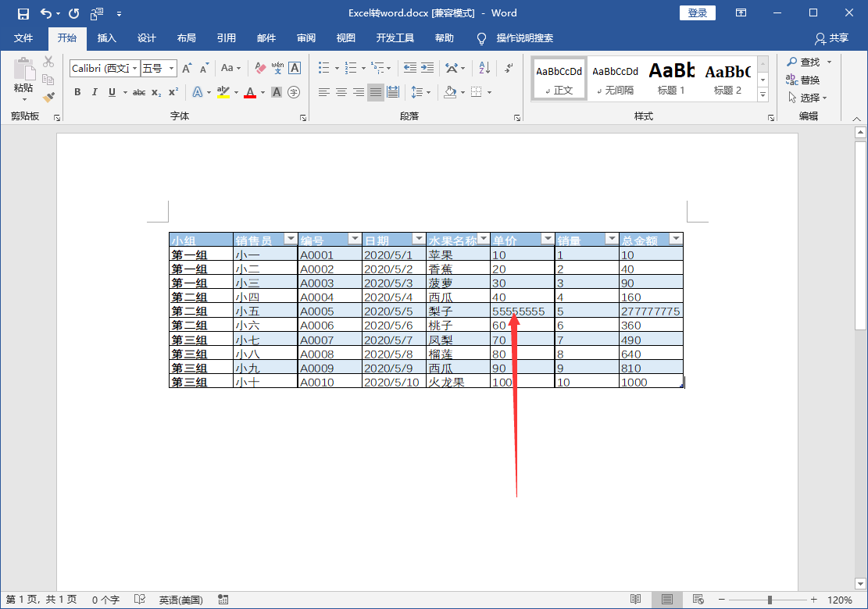Toggle Underline formatting
Image resolution: width=868 pixels, height=609 pixels.
click(112, 92)
